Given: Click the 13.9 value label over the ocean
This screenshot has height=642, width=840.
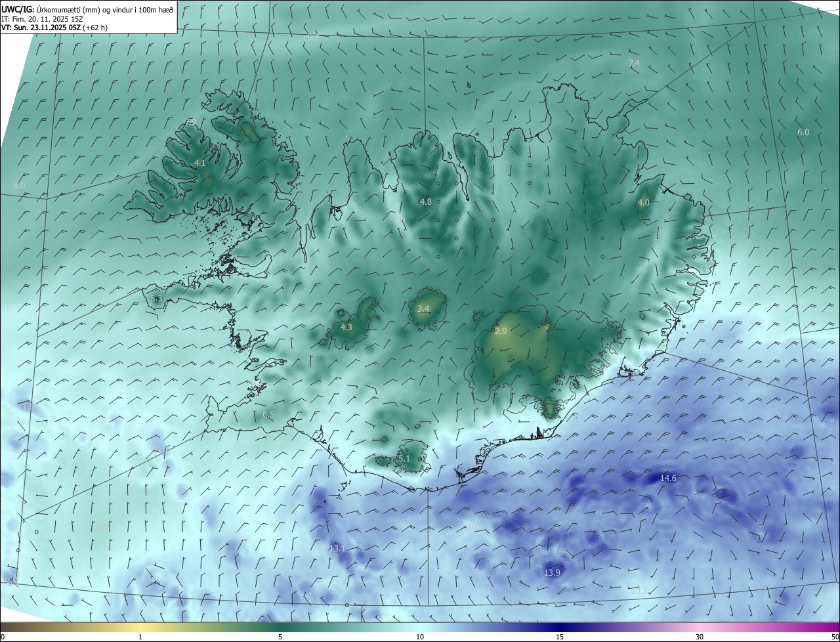Looking at the screenshot, I should point(552,572).
